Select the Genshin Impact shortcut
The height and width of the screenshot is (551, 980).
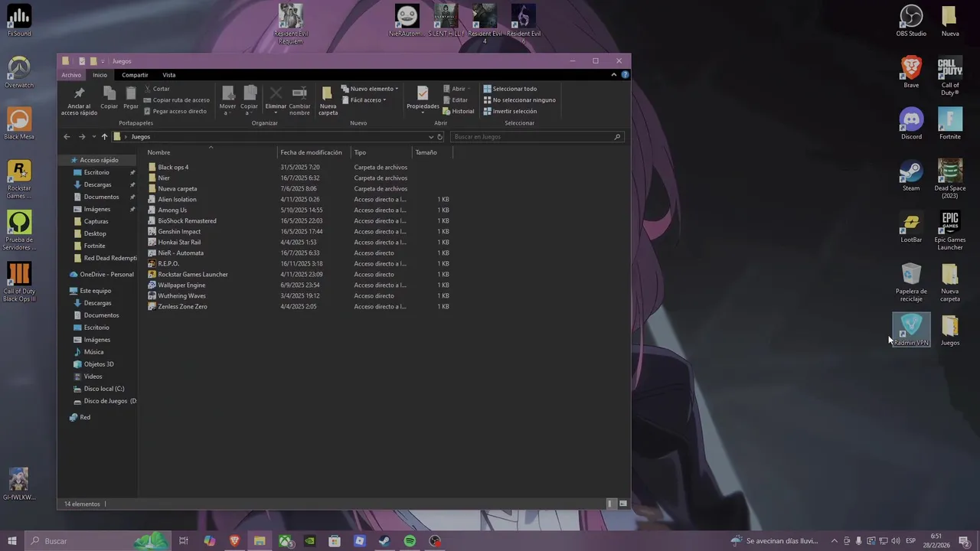tap(179, 232)
